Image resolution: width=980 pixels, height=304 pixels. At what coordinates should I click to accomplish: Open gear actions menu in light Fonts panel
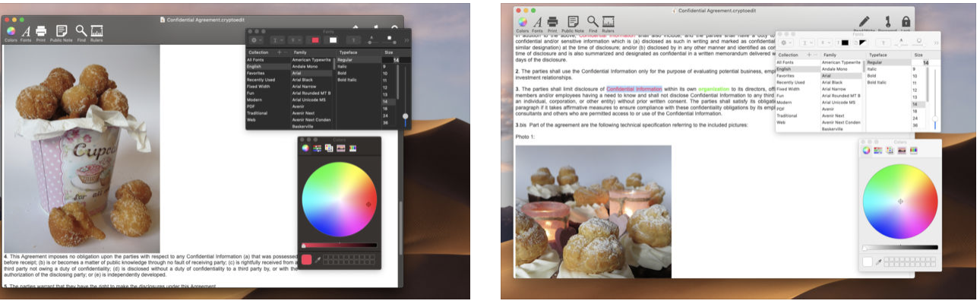pos(786,43)
